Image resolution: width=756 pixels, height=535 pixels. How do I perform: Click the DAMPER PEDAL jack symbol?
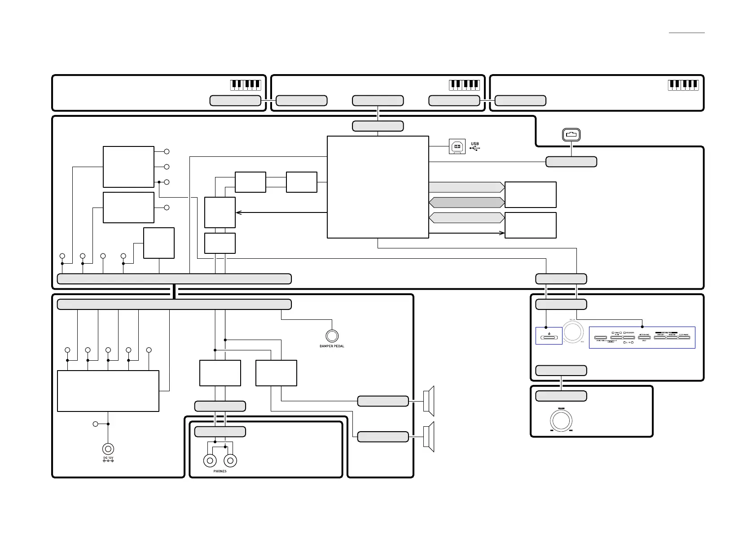coord(332,336)
